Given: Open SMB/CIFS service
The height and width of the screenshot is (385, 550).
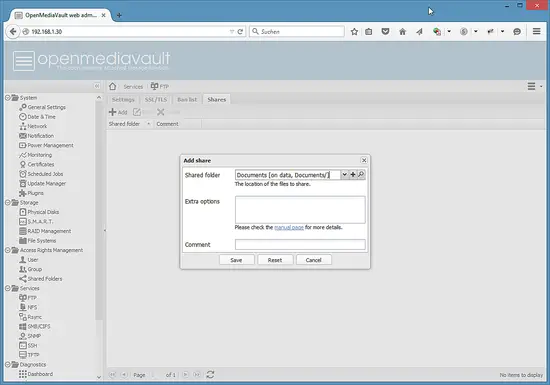Looking at the screenshot, I should point(35,326).
